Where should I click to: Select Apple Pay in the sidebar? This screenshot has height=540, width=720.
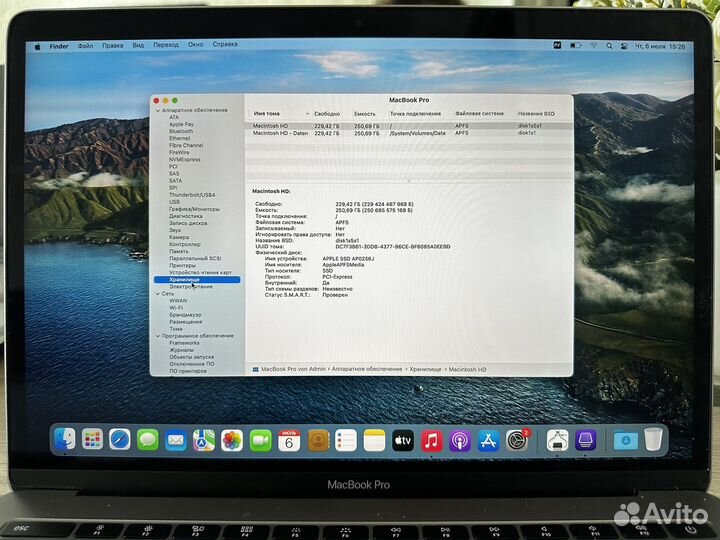pos(181,124)
